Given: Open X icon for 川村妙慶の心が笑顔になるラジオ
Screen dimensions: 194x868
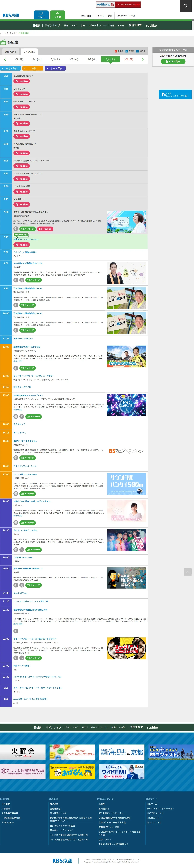Looking at the screenshot, I should (22, 280).
